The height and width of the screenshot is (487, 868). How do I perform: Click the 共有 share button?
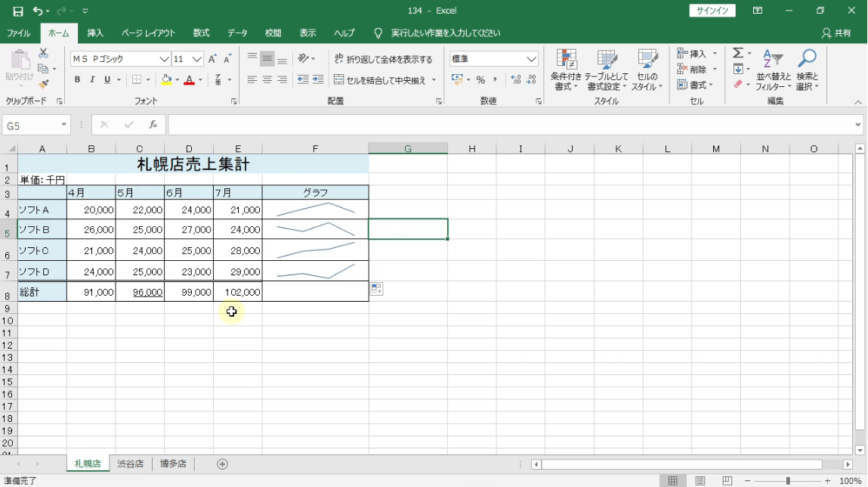tap(836, 33)
